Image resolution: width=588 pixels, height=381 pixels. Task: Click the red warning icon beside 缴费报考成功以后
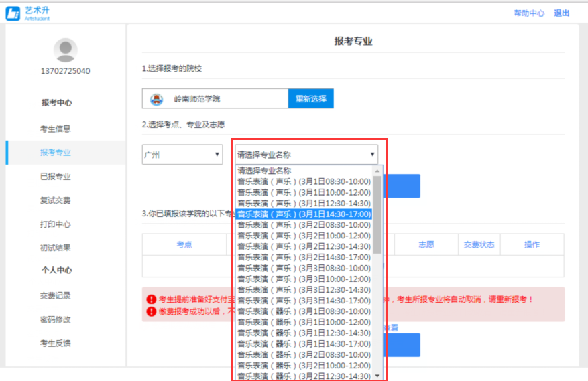pyautogui.click(x=152, y=311)
